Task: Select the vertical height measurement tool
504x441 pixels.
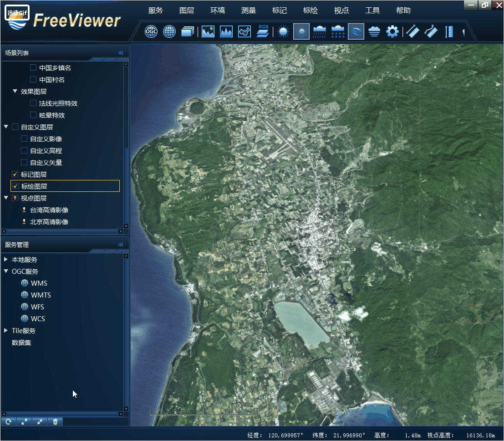Action: (x=449, y=31)
